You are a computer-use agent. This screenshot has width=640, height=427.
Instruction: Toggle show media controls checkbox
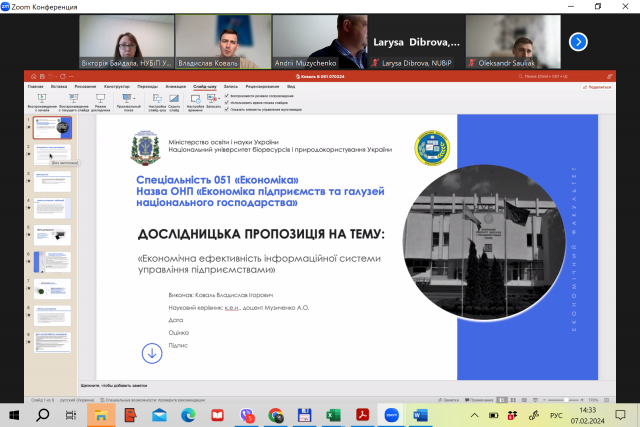(x=229, y=109)
